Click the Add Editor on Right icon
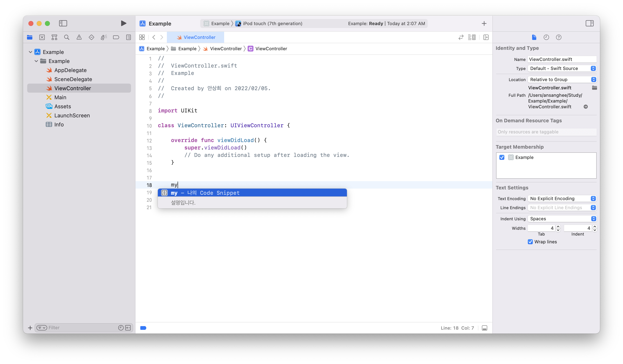Viewport: 623px width, 364px height. 486,37
